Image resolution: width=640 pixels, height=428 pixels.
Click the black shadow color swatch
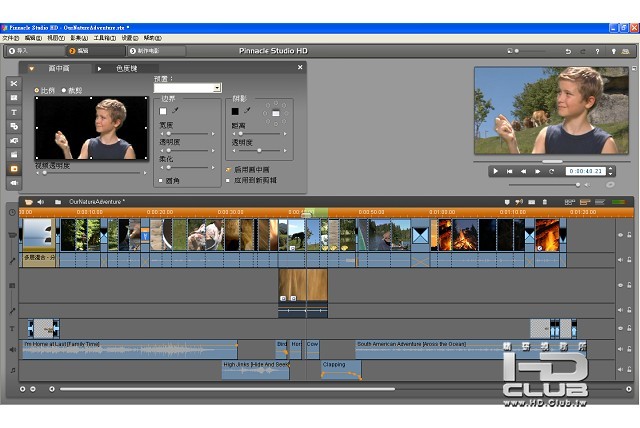coord(235,111)
